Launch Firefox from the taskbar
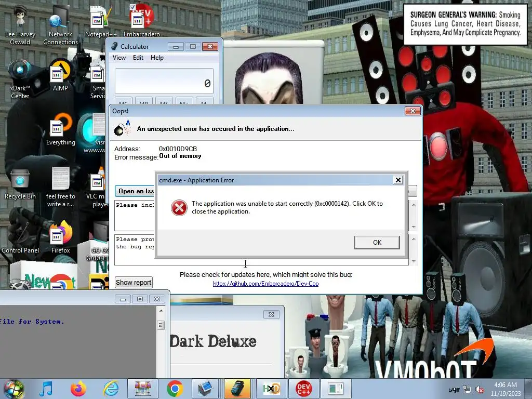532x399 pixels. [x=78, y=389]
